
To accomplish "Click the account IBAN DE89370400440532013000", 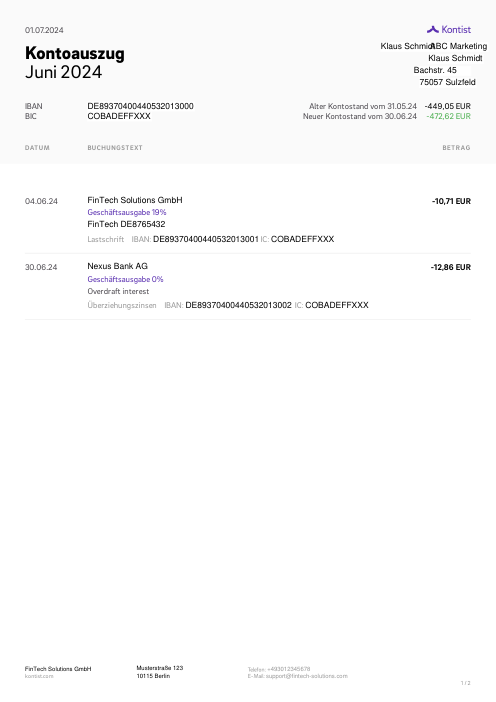I will pos(141,106).
